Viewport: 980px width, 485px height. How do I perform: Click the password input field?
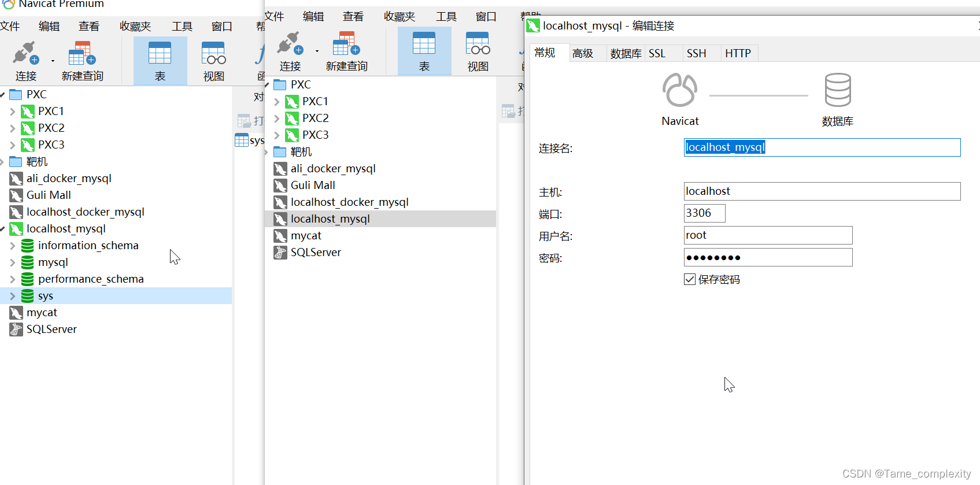point(768,257)
